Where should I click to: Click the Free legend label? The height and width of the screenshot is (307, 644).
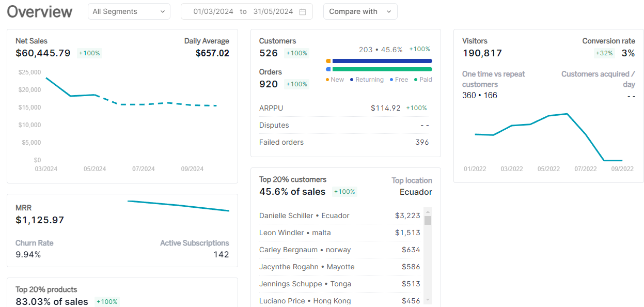[402, 80]
